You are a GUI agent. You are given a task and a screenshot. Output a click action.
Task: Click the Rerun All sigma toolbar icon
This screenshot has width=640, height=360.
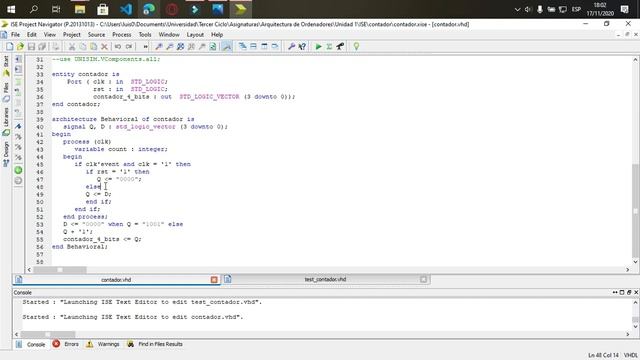point(329,47)
